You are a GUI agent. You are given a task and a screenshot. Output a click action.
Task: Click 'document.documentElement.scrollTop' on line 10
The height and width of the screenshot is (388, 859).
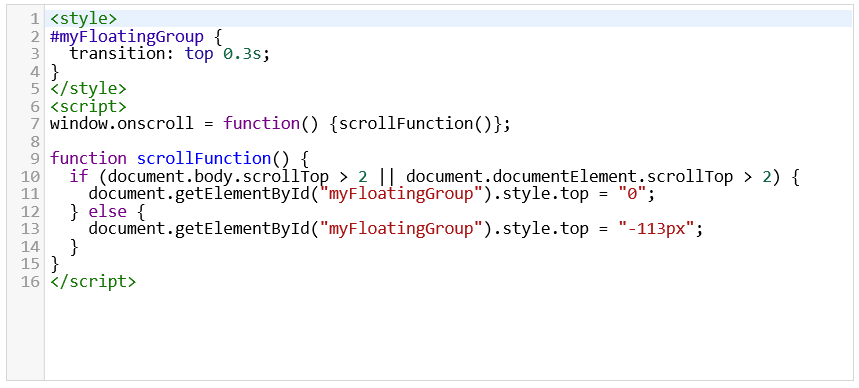pyautogui.click(x=569, y=176)
